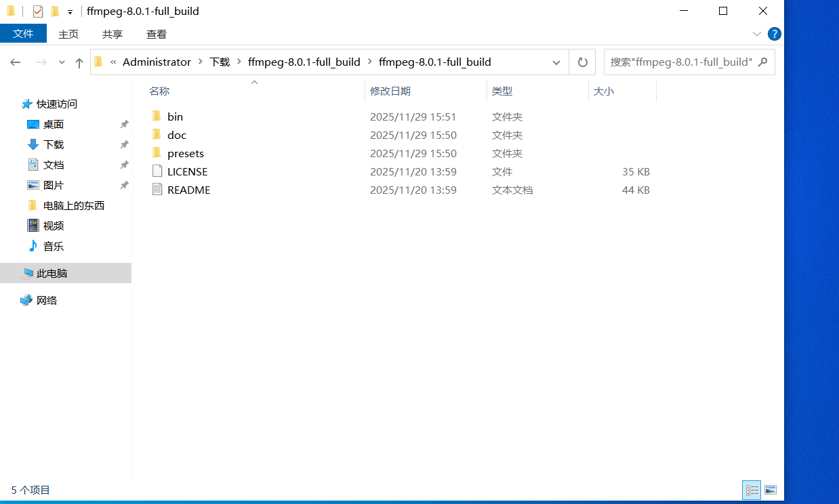The width and height of the screenshot is (839, 504).
Task: Open the Customize Quick Access Toolbar dropdown
Action: tap(70, 12)
